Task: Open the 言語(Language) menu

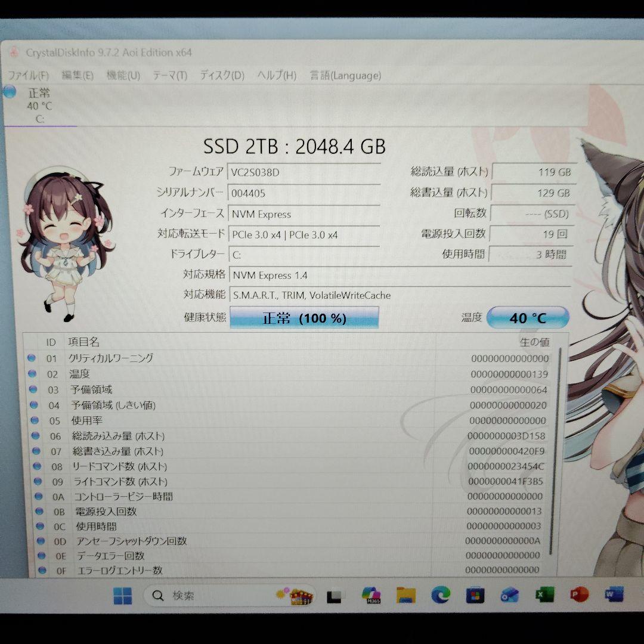Action: 344,76
